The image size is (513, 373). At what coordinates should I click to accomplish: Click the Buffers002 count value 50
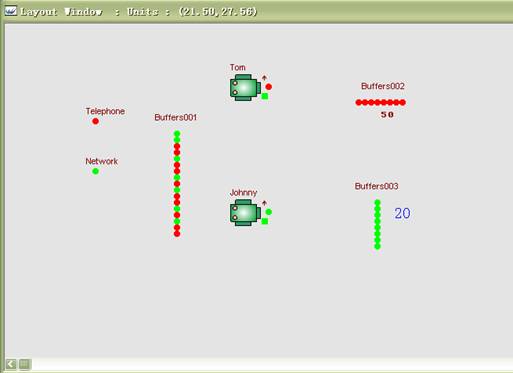click(387, 115)
